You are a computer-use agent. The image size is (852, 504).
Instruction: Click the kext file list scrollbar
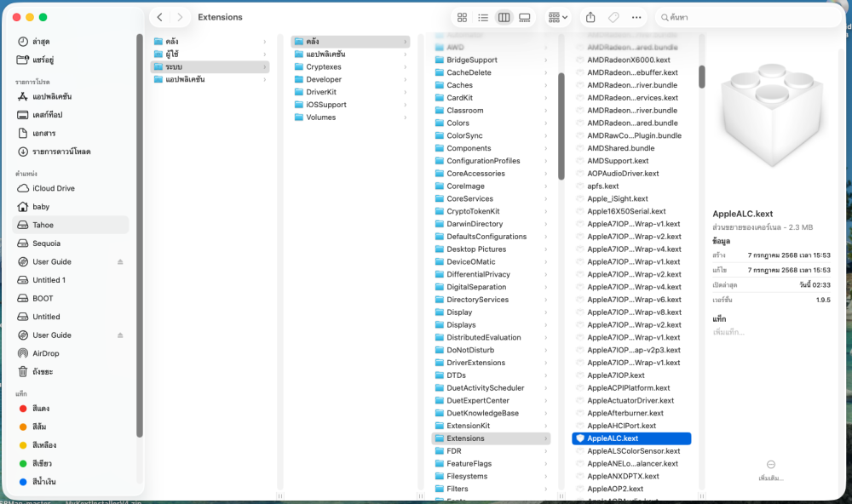pyautogui.click(x=701, y=77)
